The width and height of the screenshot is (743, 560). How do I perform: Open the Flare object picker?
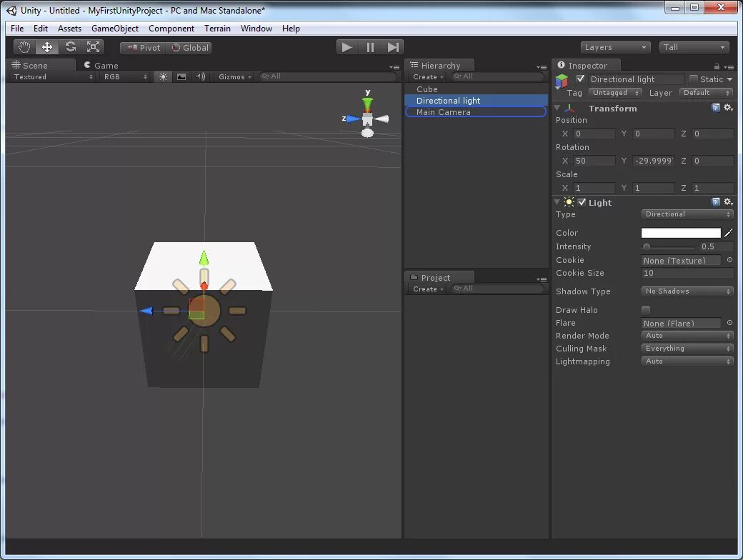pos(729,323)
